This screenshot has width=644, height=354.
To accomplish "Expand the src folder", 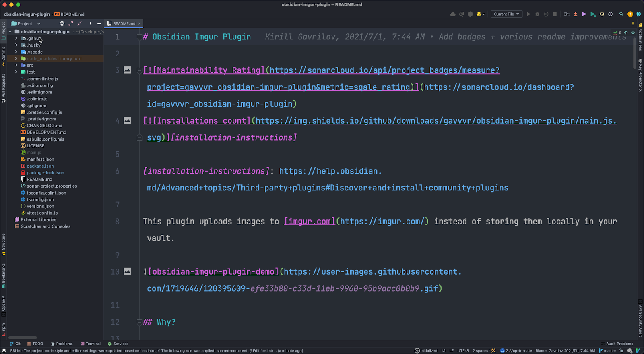I will [16, 65].
